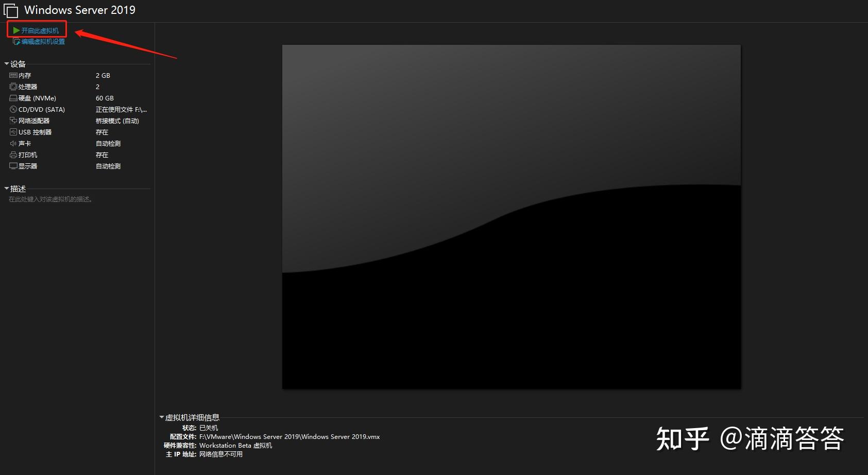
Task: Click the 处理器 device label
Action: pos(28,87)
